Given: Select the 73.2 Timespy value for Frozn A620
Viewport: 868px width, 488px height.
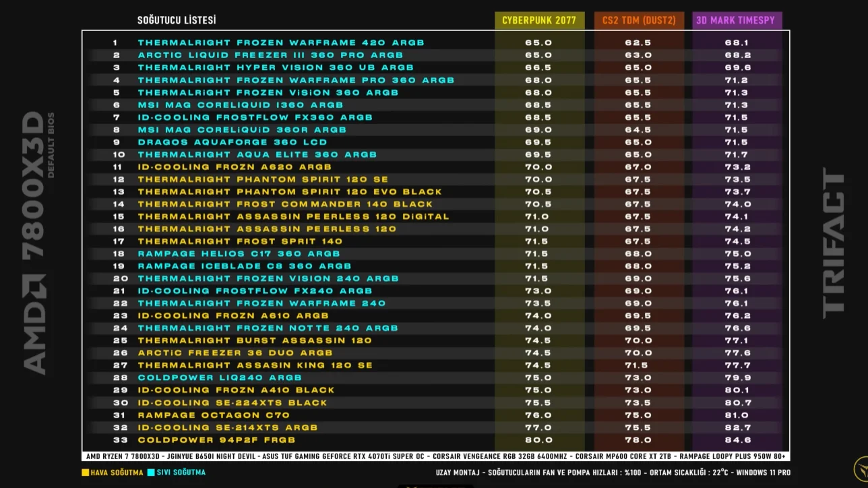Looking at the screenshot, I should (x=737, y=167).
